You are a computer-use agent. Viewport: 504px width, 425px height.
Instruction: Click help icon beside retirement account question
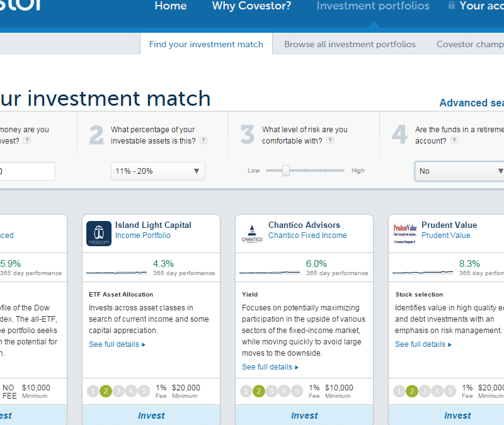click(454, 140)
